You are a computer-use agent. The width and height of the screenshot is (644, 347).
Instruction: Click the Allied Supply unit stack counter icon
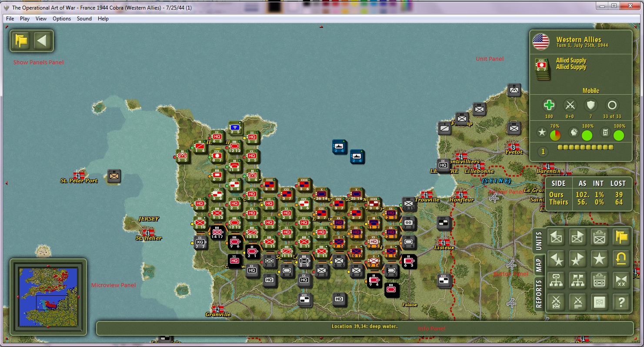[542, 69]
